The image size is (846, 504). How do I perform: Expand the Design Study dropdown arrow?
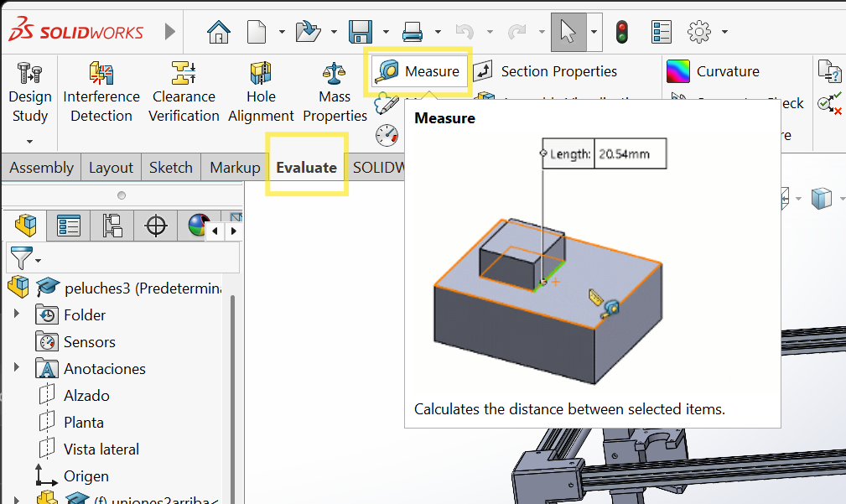pos(29,142)
